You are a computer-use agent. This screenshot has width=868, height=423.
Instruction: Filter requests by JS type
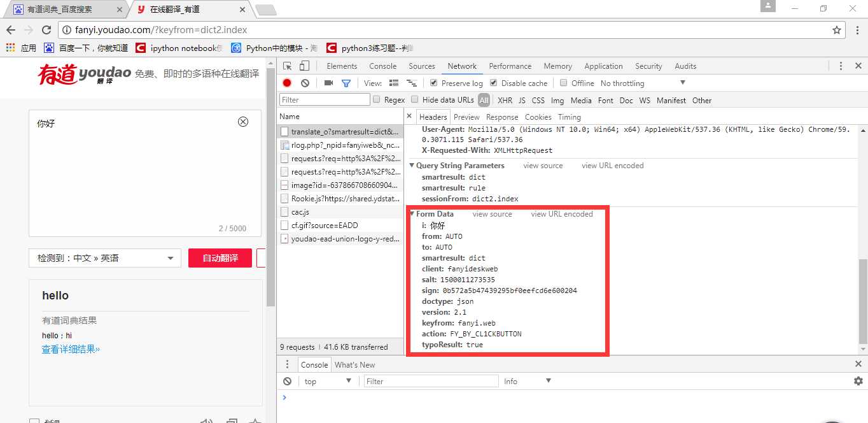click(x=522, y=100)
